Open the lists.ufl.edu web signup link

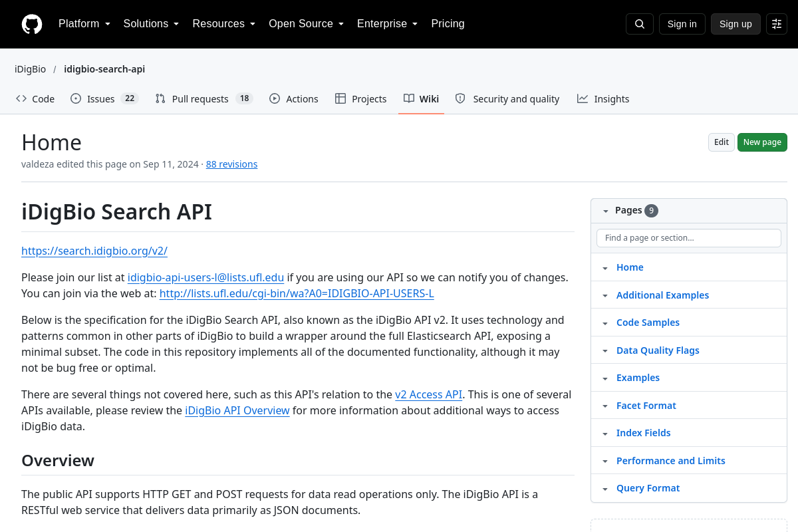(297, 293)
